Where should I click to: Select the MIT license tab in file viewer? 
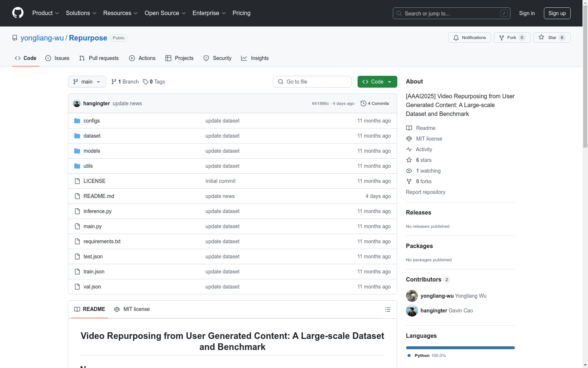pyautogui.click(x=132, y=309)
